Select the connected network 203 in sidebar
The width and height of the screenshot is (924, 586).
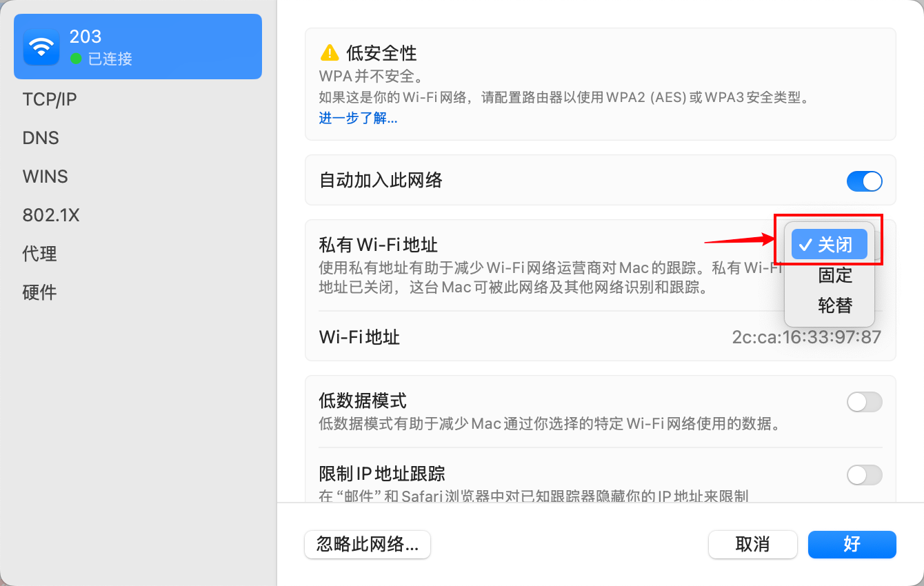[x=138, y=46]
